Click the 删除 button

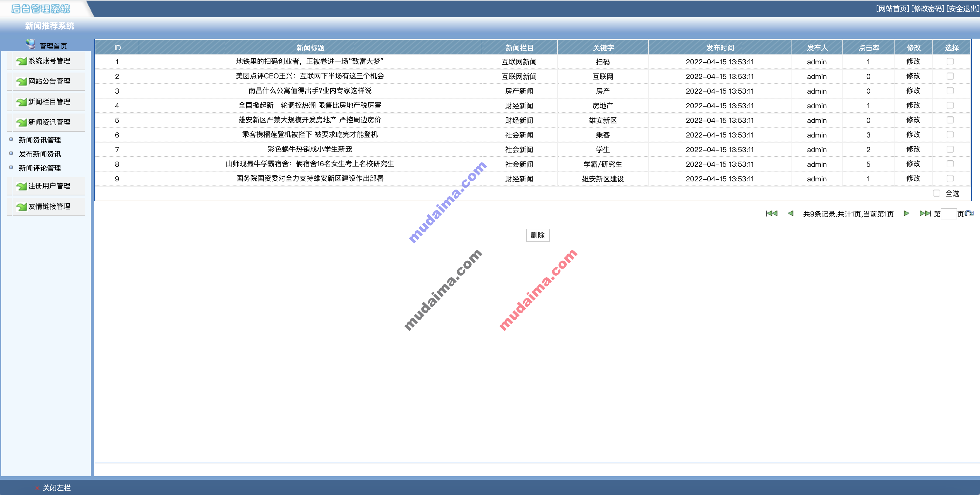pos(537,235)
